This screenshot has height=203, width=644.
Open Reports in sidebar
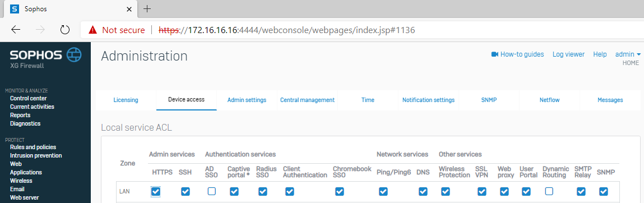[20, 115]
